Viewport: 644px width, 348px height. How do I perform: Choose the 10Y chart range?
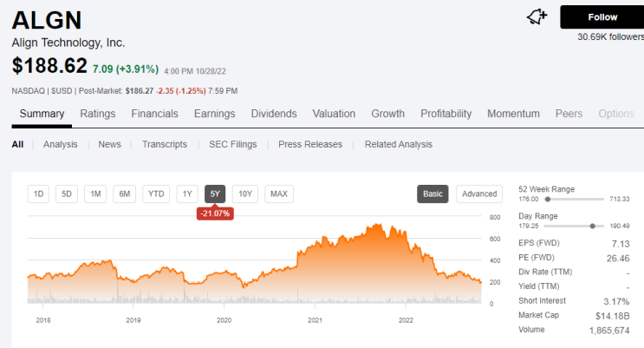click(x=245, y=194)
